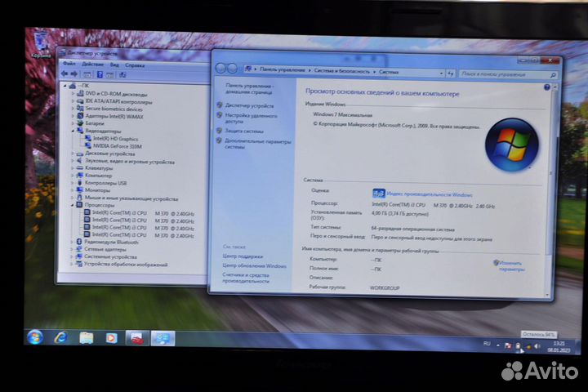The height and width of the screenshot is (392, 588).
Task: Open Счетчики и средства производительности link
Action: [246, 278]
